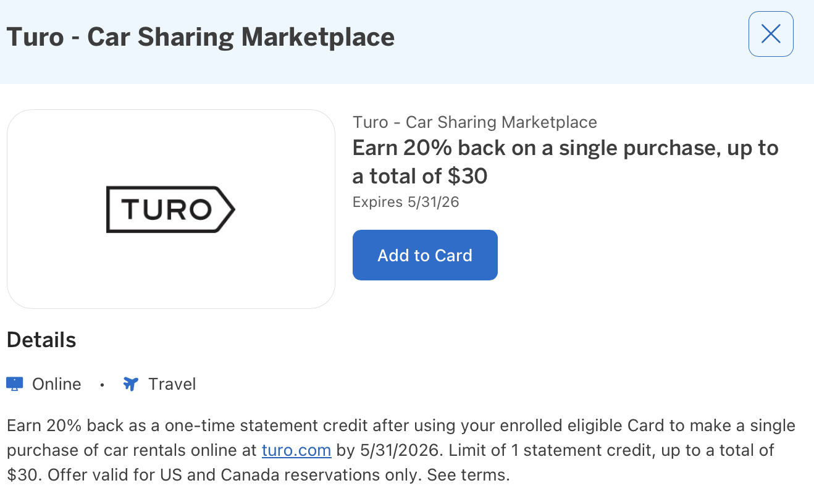This screenshot has width=814, height=504.
Task: Select the offer description paragraph
Action: coord(401,450)
